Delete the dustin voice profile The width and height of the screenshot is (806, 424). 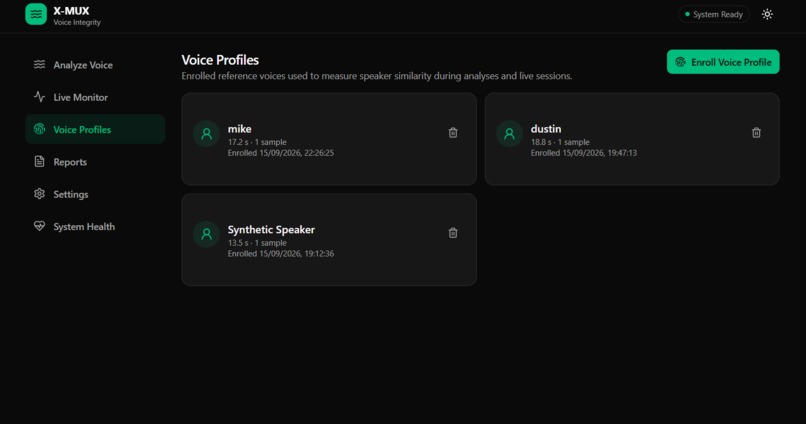(756, 133)
